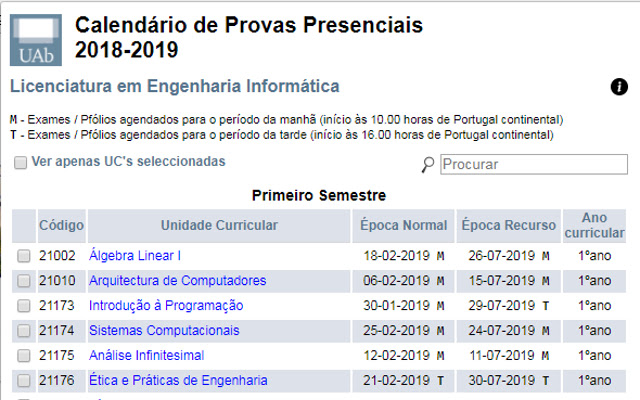Click the magnifying glass search icon
This screenshot has height=400, width=640.
click(x=428, y=165)
